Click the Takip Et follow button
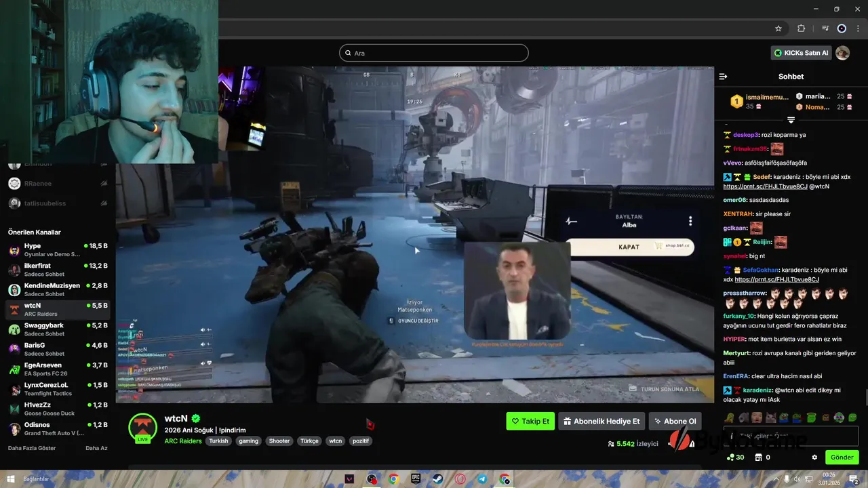Screen dimensions: 868x488 click(530, 421)
